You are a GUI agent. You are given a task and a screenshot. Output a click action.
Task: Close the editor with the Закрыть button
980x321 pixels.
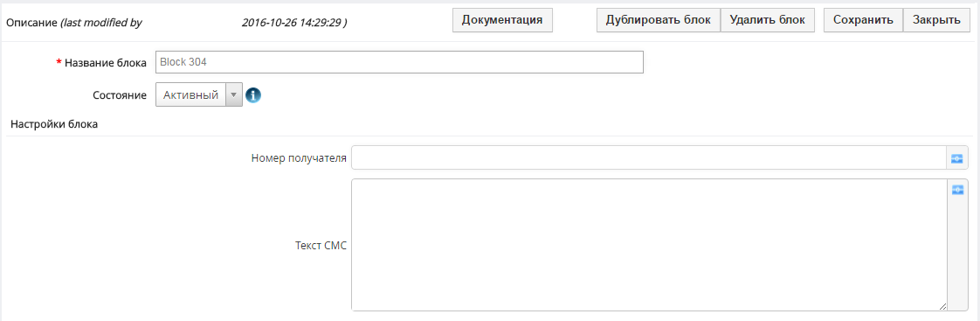coord(936,20)
